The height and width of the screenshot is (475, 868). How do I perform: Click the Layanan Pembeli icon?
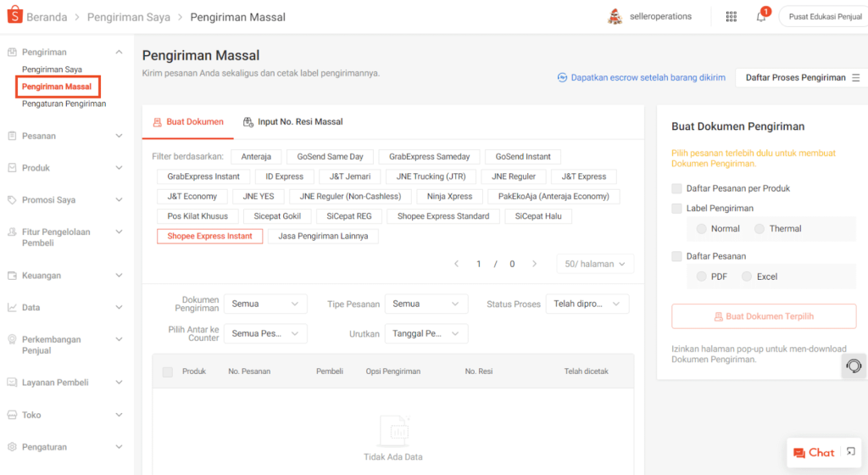click(x=12, y=383)
